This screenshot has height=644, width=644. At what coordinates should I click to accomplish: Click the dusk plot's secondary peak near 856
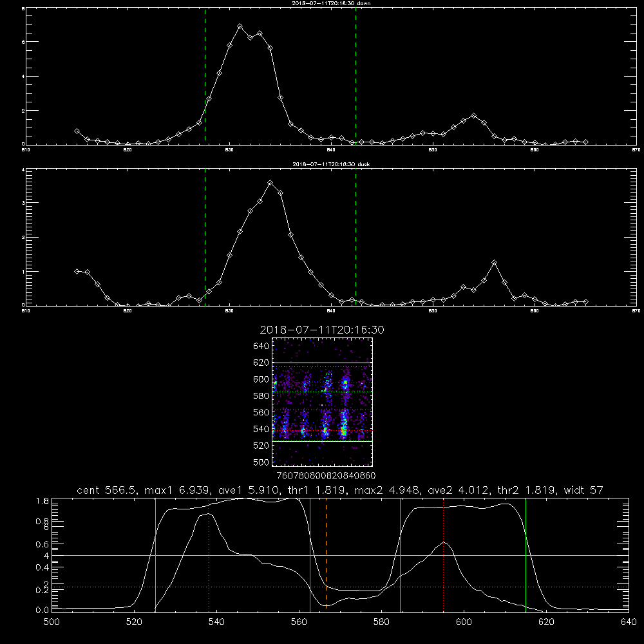pos(494,263)
